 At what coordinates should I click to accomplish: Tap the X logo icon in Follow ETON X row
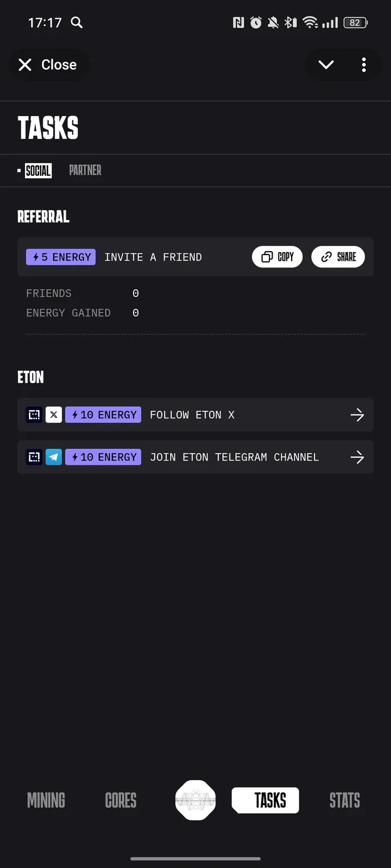click(54, 415)
